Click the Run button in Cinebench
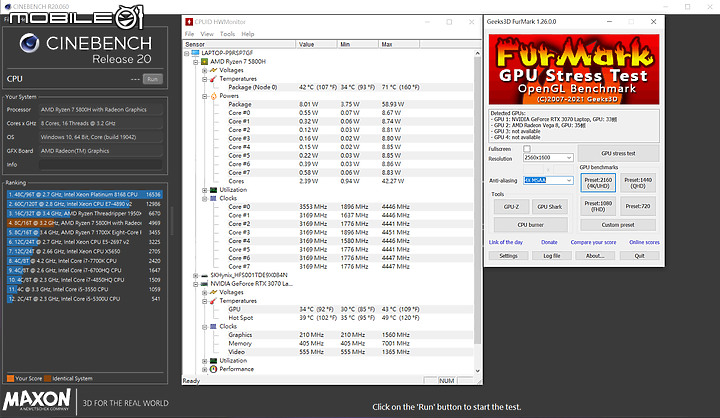720x418 pixels. coord(152,79)
